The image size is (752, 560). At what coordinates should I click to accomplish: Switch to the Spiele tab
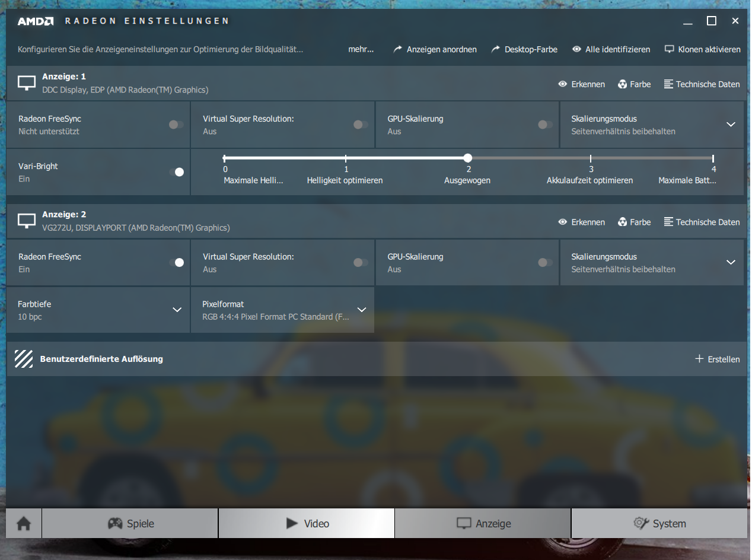coord(130,523)
